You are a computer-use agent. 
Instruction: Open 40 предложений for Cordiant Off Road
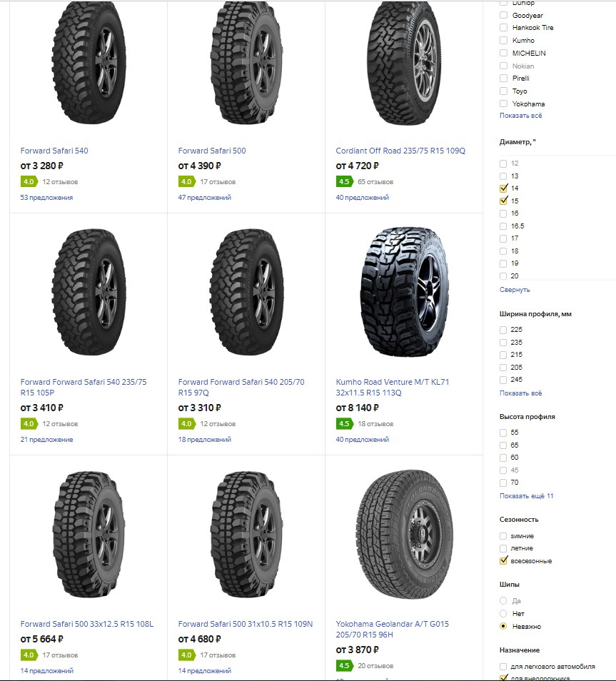(x=362, y=198)
